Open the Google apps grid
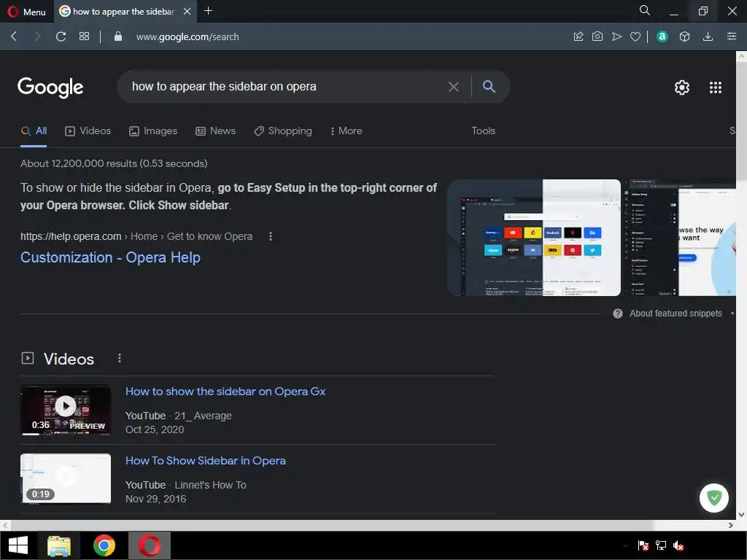Screen dimensions: 747x560 [716, 87]
